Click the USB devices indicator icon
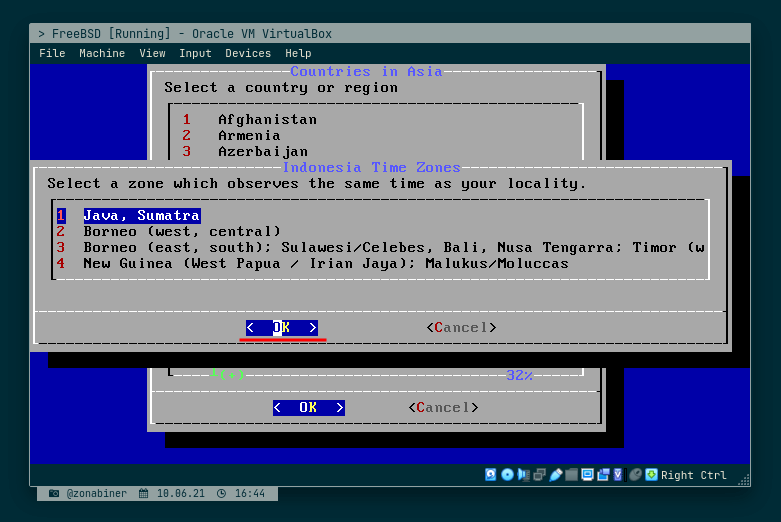 (556, 475)
